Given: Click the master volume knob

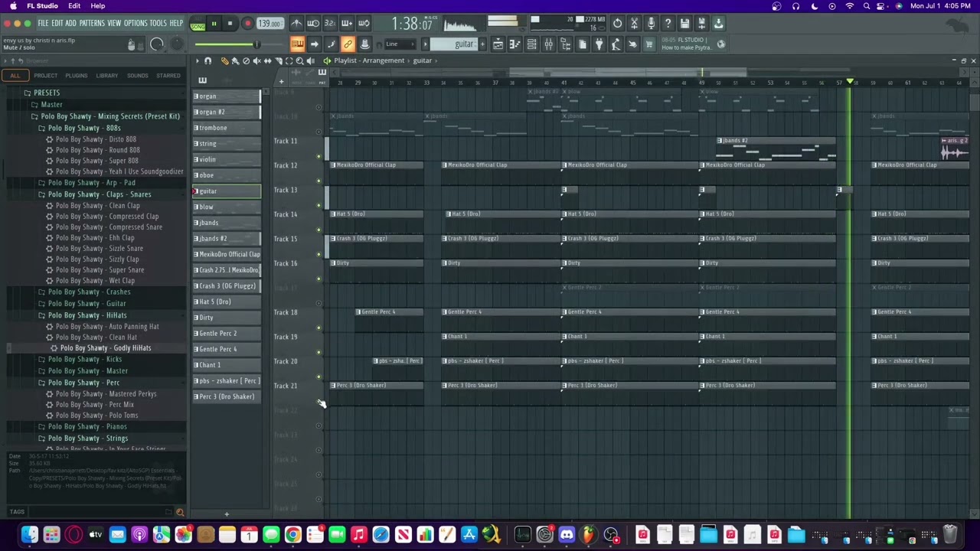Looking at the screenshot, I should click(157, 44).
